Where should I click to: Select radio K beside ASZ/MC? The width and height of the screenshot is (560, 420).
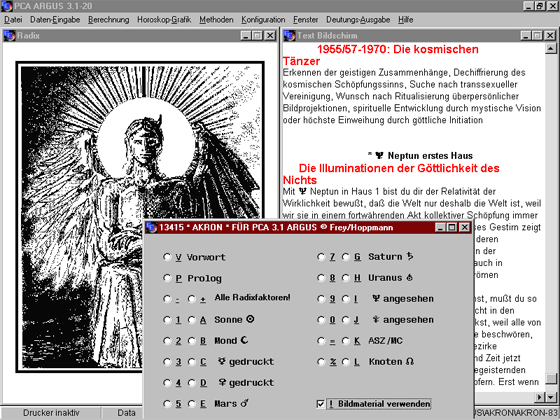point(345,341)
